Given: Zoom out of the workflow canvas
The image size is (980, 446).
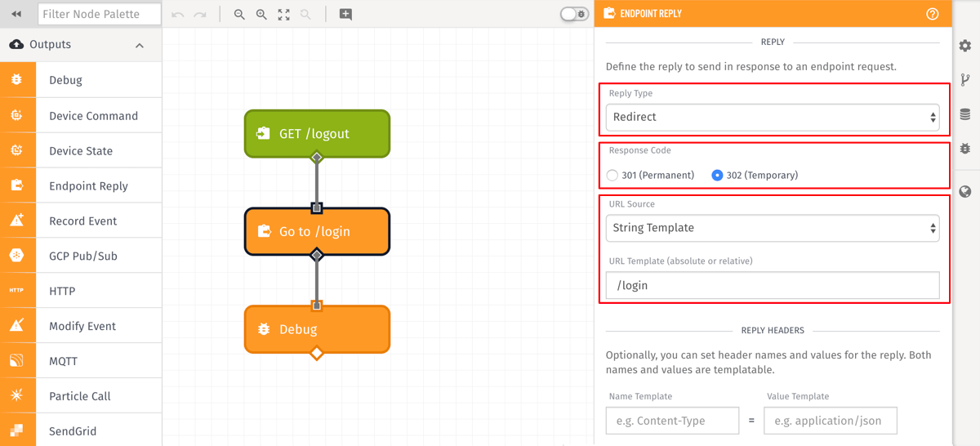Looking at the screenshot, I should coord(239,15).
